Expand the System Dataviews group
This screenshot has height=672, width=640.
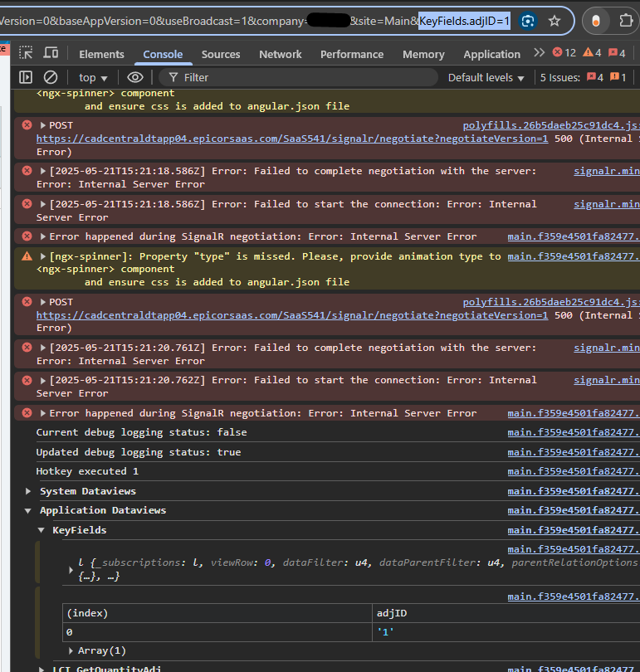(30, 491)
